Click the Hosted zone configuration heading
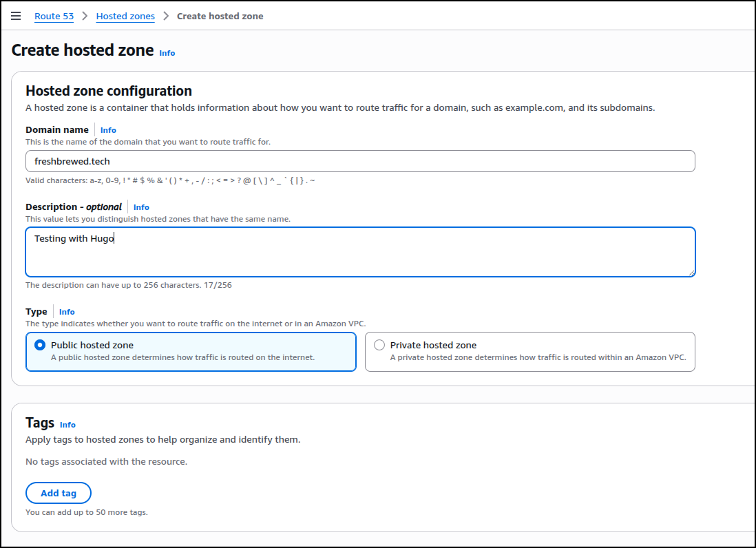The width and height of the screenshot is (756, 548). click(109, 91)
